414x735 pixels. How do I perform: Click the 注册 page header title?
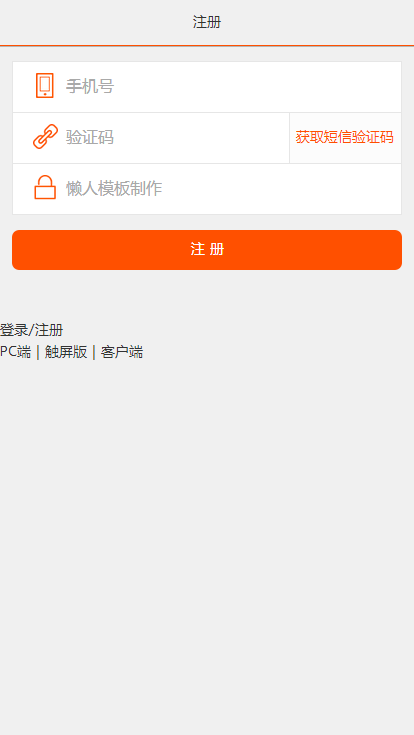tap(207, 22)
